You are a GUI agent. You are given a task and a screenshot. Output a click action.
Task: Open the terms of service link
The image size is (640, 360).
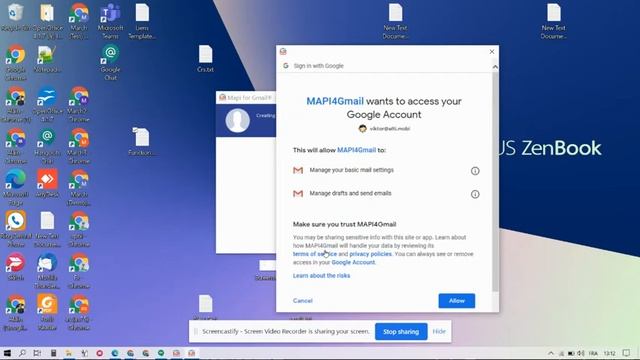pos(315,254)
